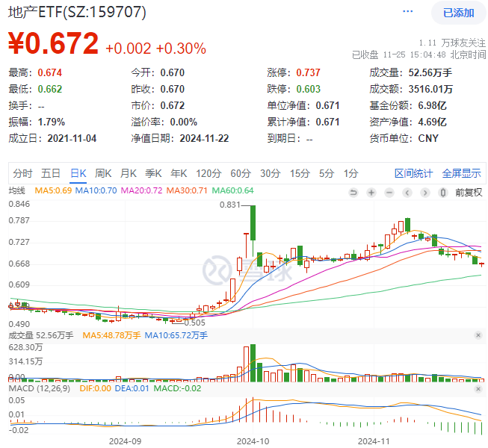Shift the chart right with the forward arrow
This screenshot has width=488, height=448.
[x=424, y=193]
